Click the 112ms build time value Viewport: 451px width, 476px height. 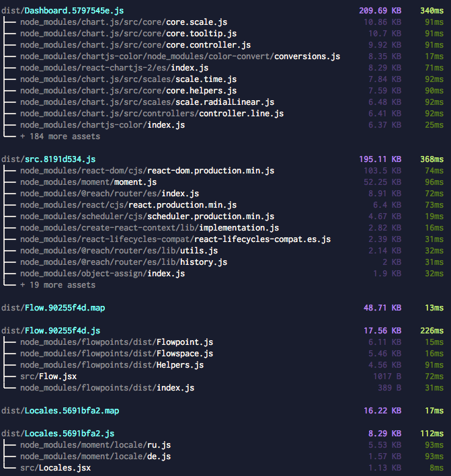432,434
